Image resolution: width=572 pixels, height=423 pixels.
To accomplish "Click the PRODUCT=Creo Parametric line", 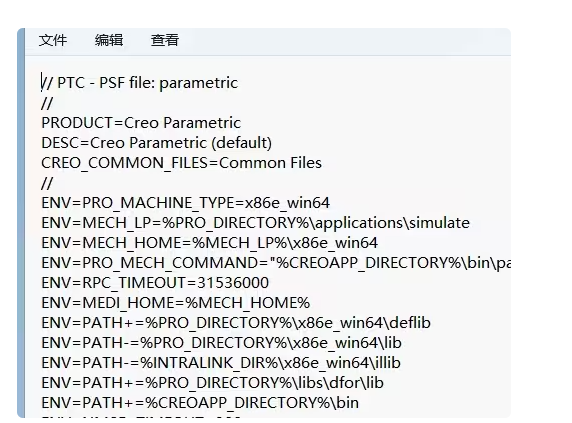I will click(141, 123).
